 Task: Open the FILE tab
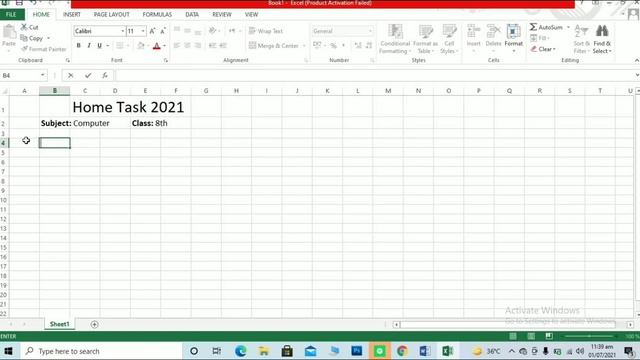11,14
